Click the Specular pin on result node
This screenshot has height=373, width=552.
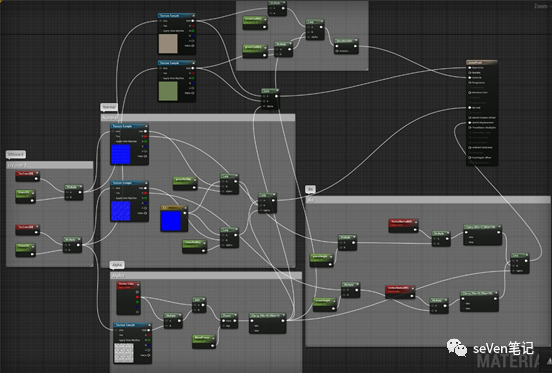click(470, 77)
